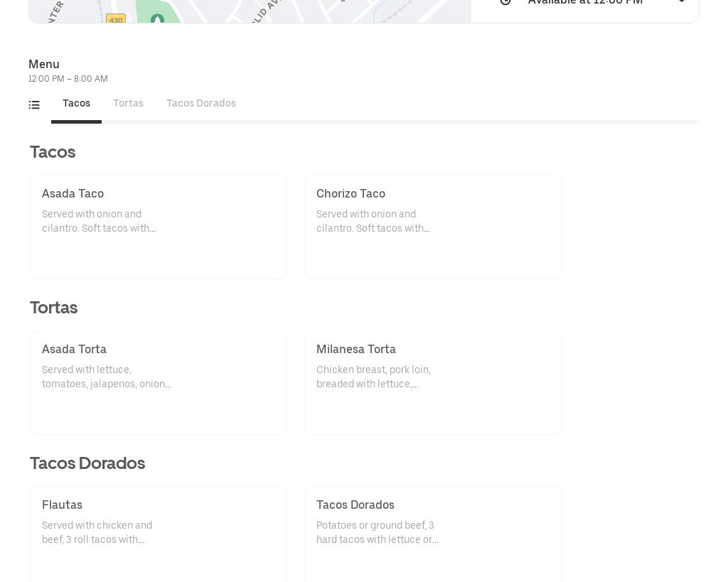Switch to the Tacos tab
The width and height of the screenshot is (728, 582).
76,104
